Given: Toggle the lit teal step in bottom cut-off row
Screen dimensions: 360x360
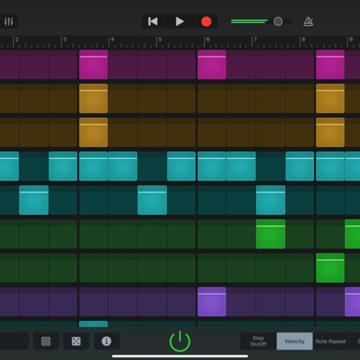Looking at the screenshot, I should (x=93, y=324).
